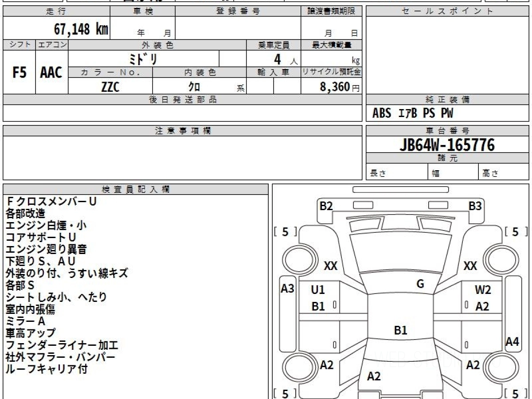Screen dimensions: 532x399
Task: Click the 後日発送部品 header
Action: point(183,100)
